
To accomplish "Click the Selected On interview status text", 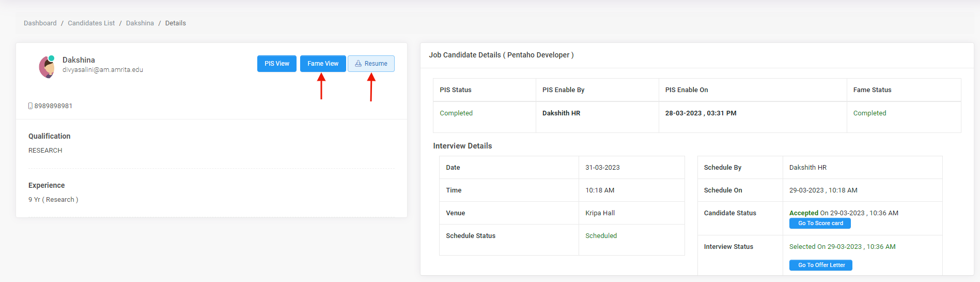I will pos(842,247).
